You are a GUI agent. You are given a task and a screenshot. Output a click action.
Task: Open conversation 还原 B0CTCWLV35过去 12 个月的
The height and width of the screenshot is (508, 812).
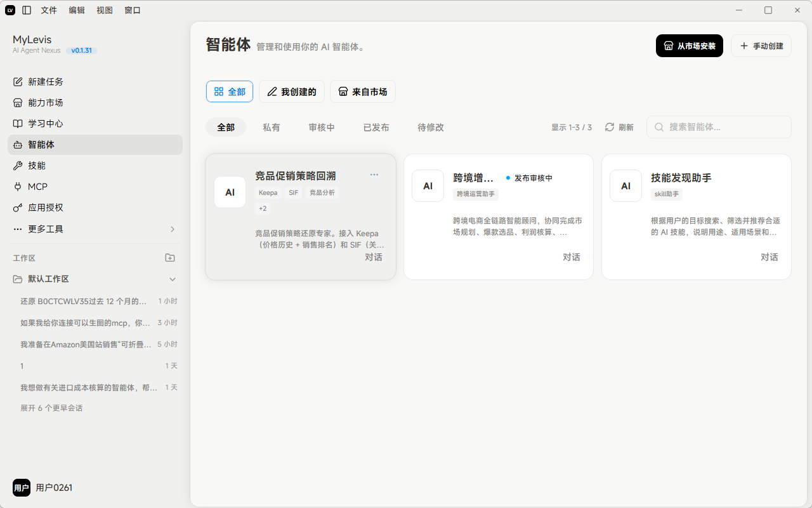pos(98,301)
